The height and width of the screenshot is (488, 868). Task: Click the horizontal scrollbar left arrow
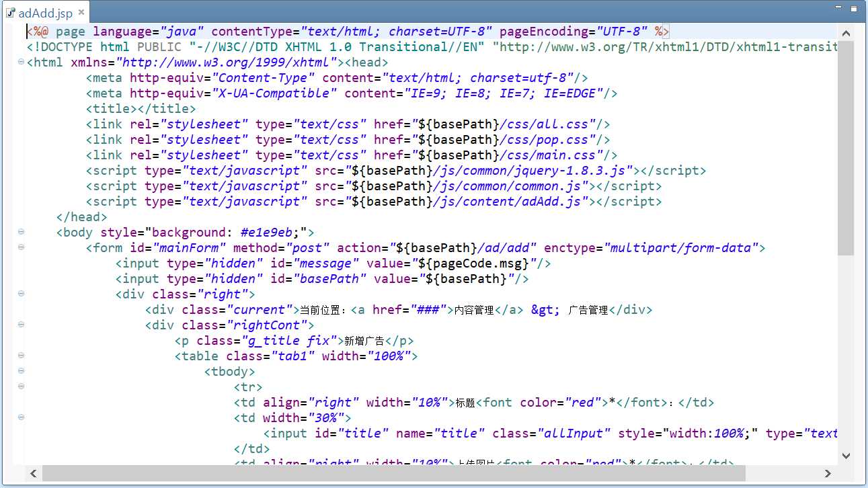(34, 473)
